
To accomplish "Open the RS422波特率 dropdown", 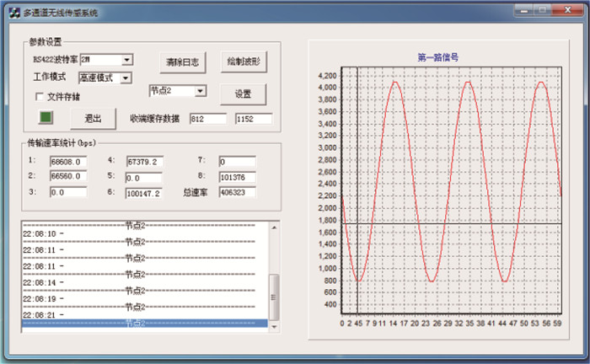I will (x=127, y=60).
